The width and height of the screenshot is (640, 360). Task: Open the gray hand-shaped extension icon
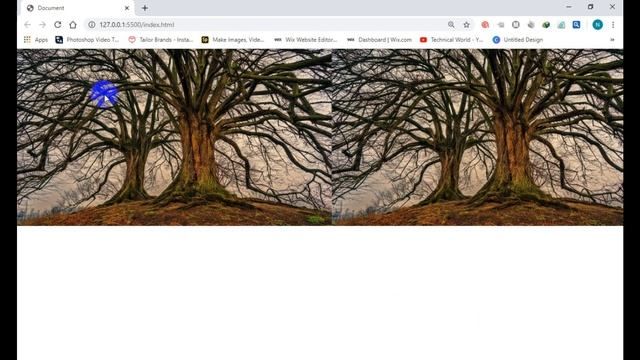pyautogui.click(x=531, y=25)
